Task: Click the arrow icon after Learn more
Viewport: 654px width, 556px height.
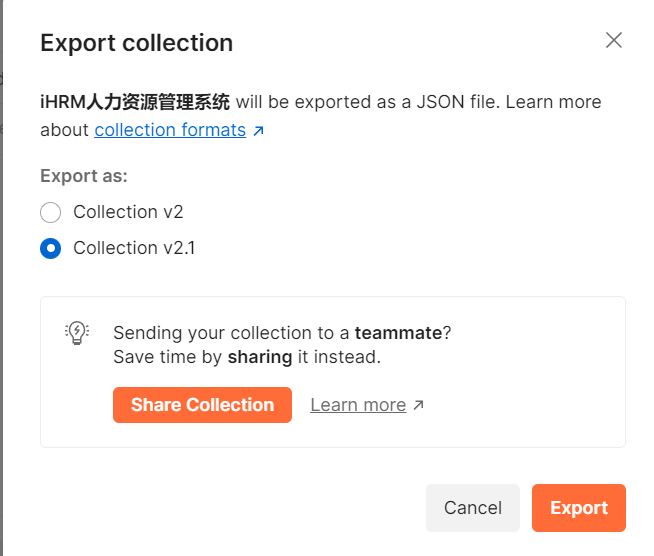Action: point(419,405)
